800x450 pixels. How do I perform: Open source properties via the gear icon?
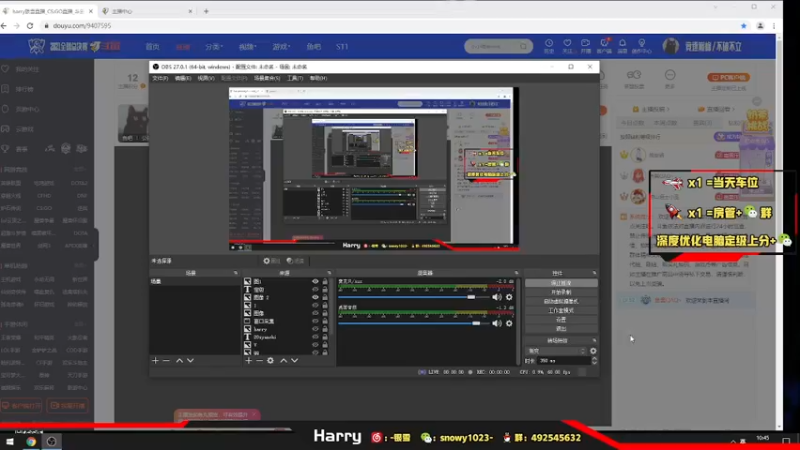[x=270, y=361]
